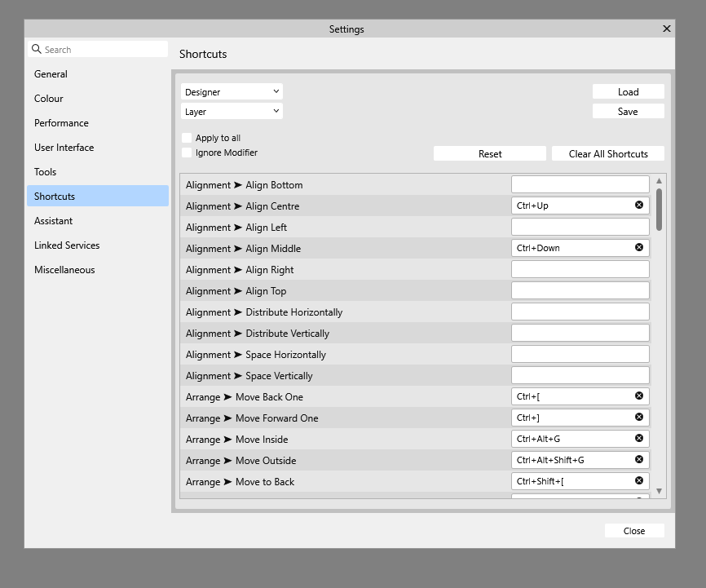
Task: Open the Designer persona dropdown
Action: tap(232, 91)
